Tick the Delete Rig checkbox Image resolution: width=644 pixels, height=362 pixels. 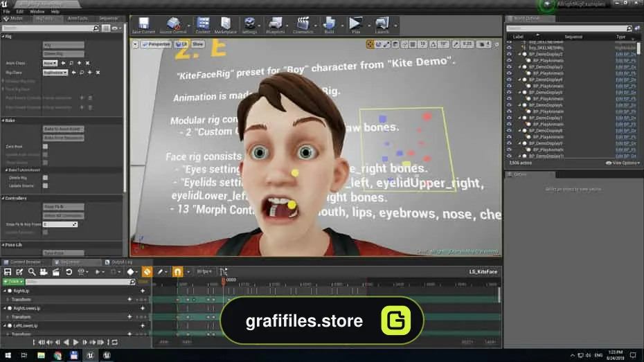click(x=45, y=178)
